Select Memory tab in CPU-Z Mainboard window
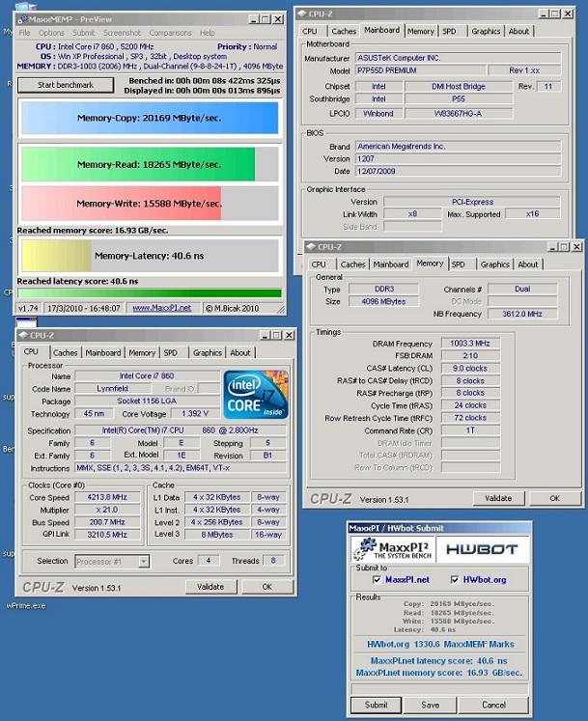 tap(421, 31)
